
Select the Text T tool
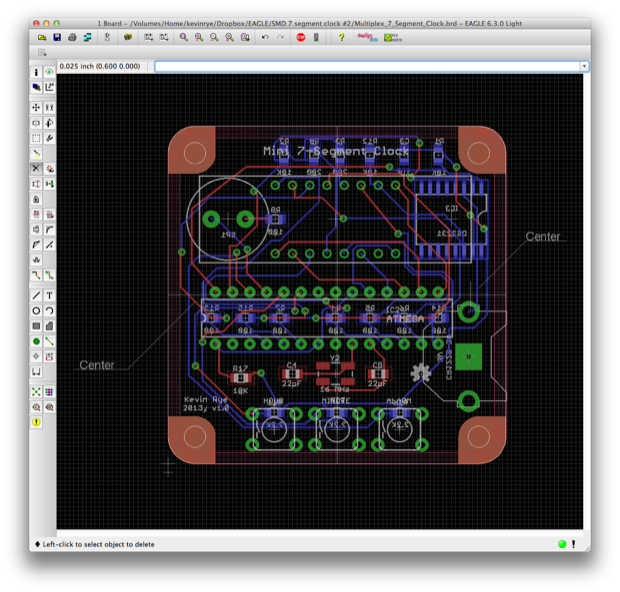click(x=49, y=295)
